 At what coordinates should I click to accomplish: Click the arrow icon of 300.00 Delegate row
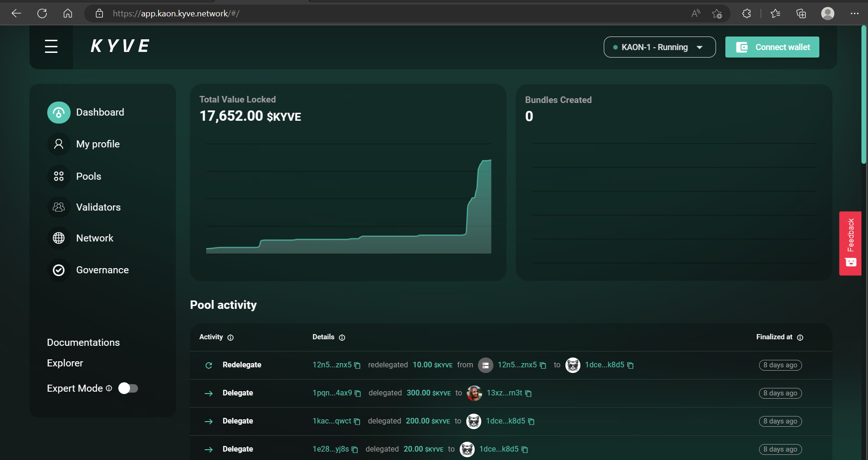209,394
